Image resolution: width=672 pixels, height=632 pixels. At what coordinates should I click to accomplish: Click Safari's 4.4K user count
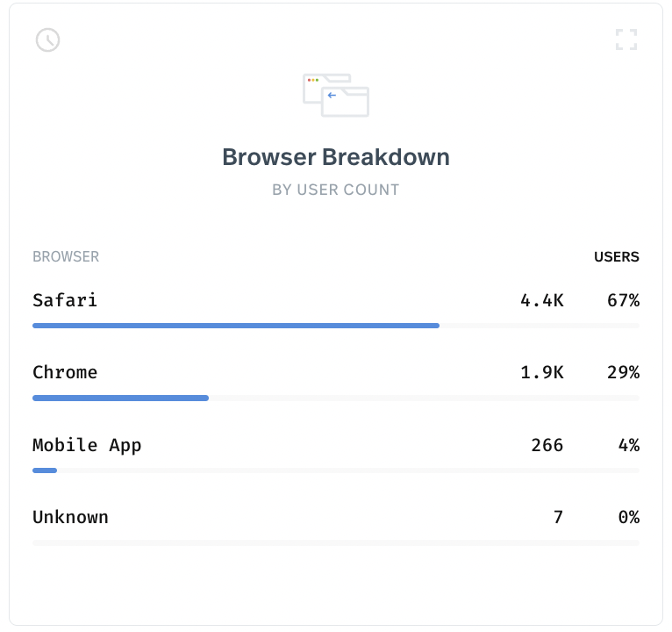point(542,300)
